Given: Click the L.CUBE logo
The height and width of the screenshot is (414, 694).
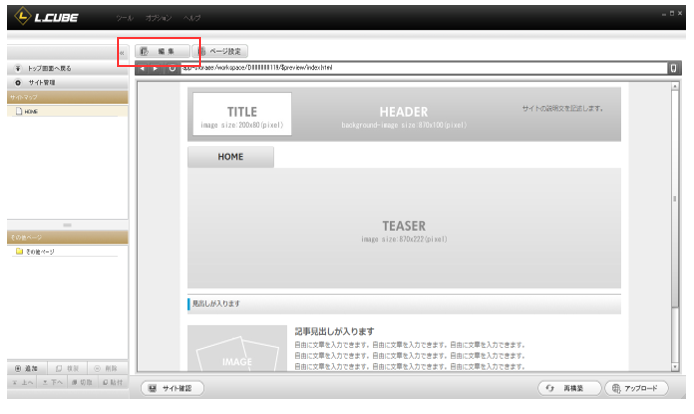Looking at the screenshot, I should [46, 17].
